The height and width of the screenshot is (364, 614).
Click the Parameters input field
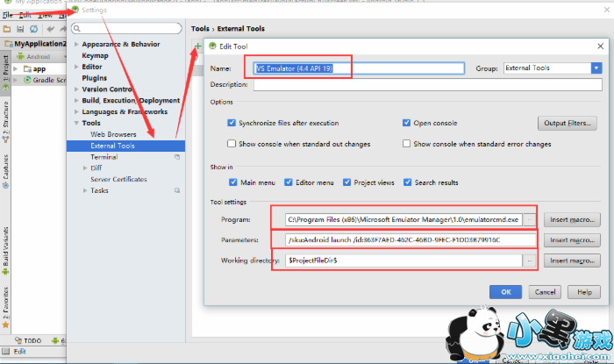[411, 240]
